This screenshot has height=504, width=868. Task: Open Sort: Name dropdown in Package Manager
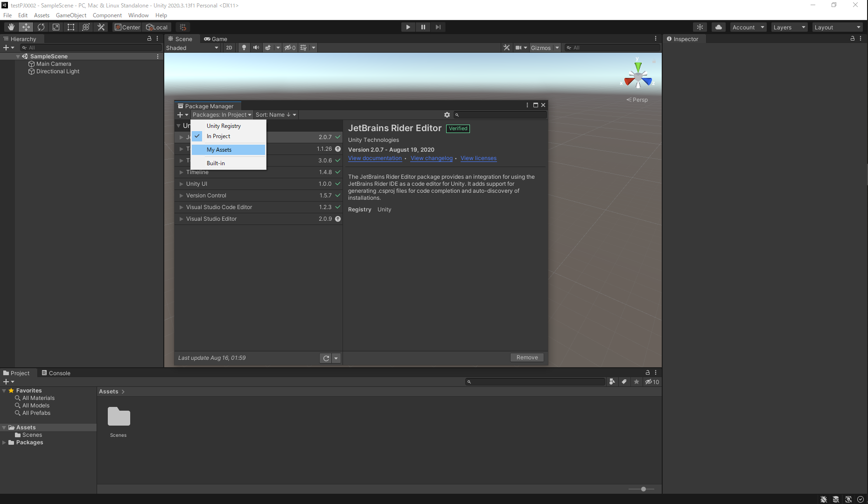point(276,115)
